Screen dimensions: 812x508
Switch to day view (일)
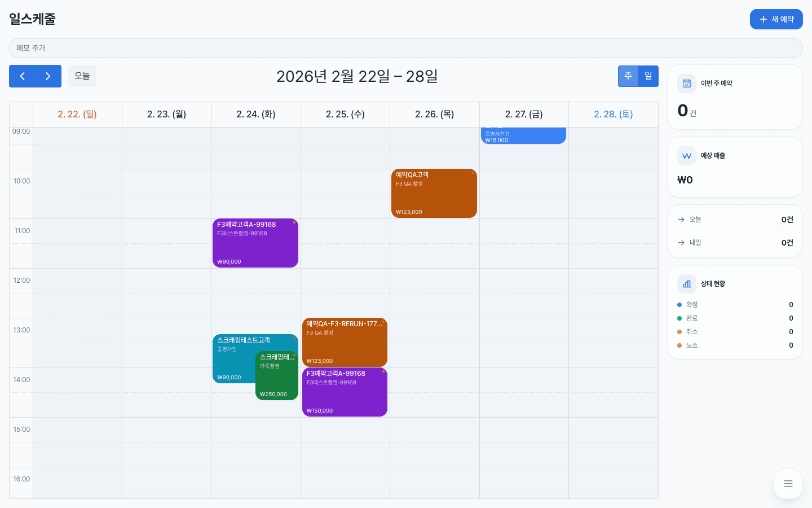(x=648, y=76)
